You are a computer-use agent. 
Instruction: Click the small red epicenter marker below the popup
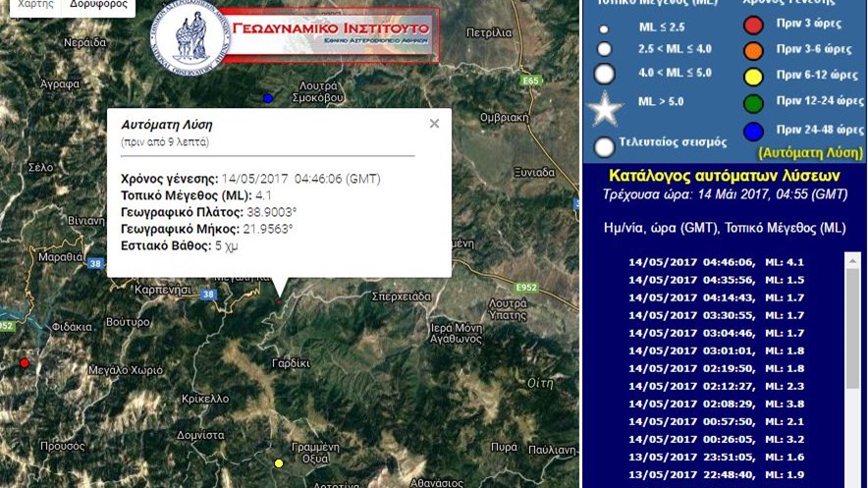279,302
